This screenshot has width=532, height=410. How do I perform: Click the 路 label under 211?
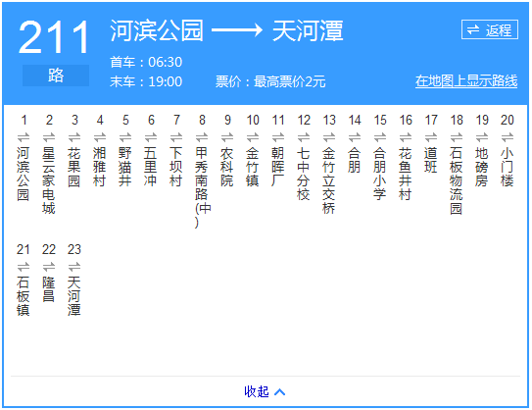tap(56, 76)
